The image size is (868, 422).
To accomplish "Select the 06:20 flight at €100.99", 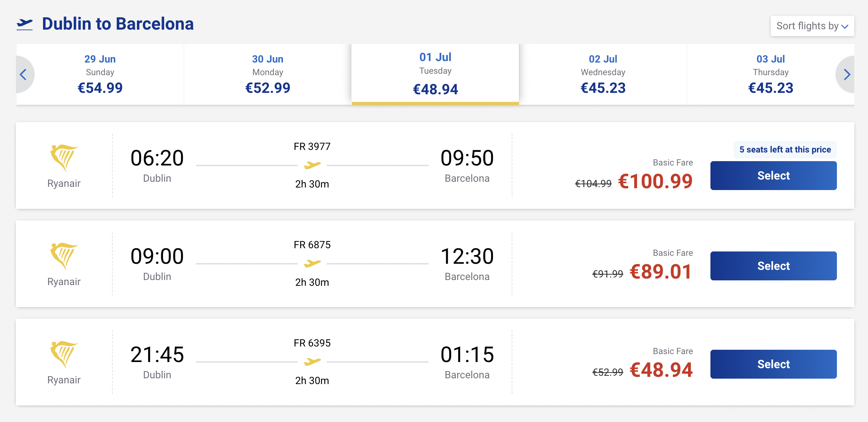I will [773, 176].
